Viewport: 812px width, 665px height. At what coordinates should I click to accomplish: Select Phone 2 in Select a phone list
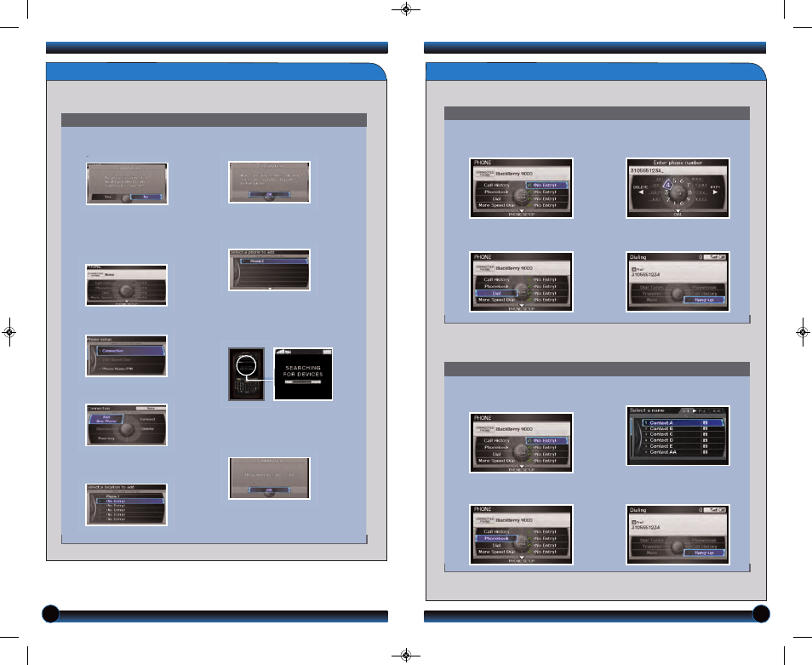[x=272, y=261]
